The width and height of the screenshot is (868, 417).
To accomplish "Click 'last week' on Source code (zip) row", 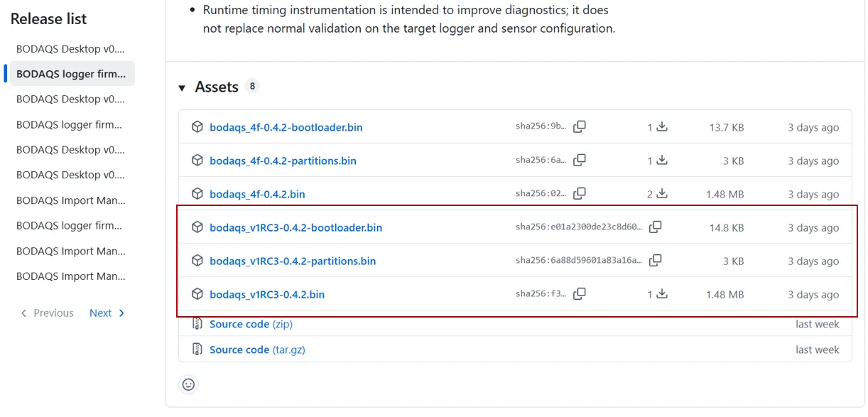I will point(818,324).
